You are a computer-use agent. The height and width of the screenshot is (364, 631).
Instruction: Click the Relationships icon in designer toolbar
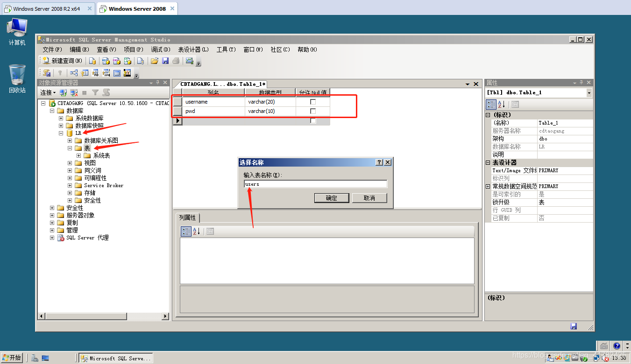(74, 73)
